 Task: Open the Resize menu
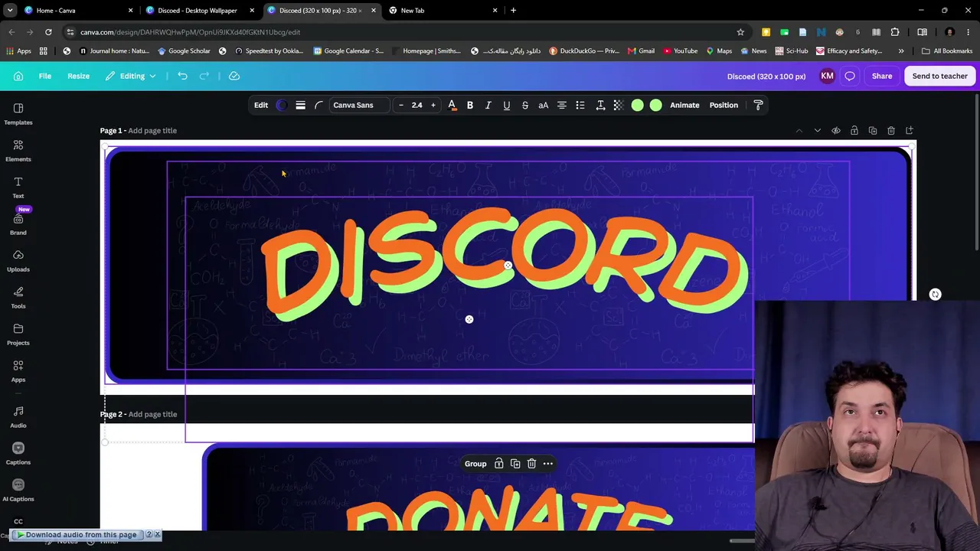click(78, 76)
